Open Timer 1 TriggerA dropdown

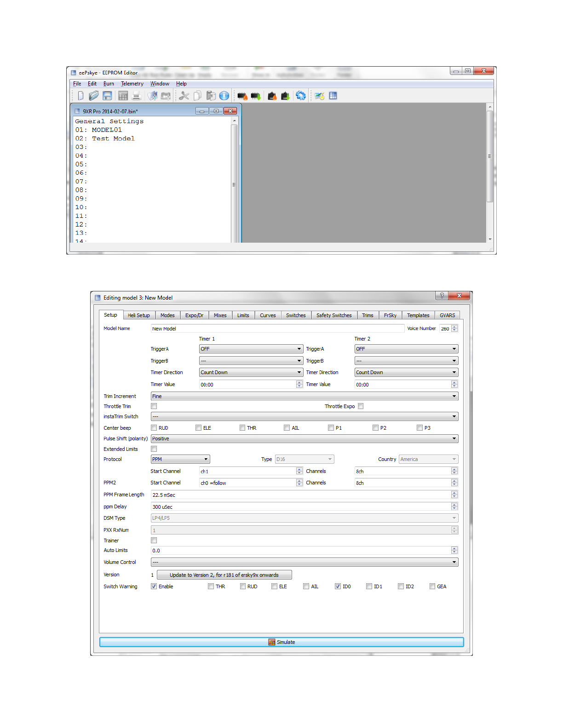(x=251, y=349)
